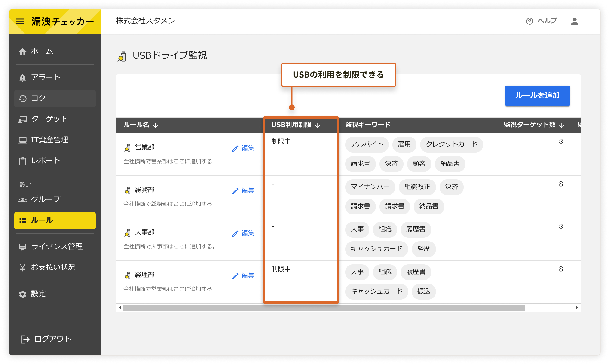Click the 振込 keyword chip
The image size is (609, 364).
(x=423, y=292)
